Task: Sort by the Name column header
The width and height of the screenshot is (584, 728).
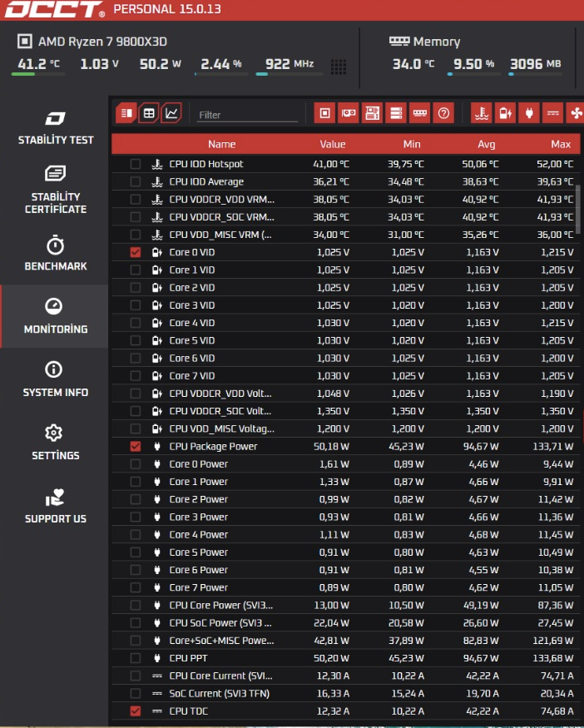Action: tap(221, 144)
